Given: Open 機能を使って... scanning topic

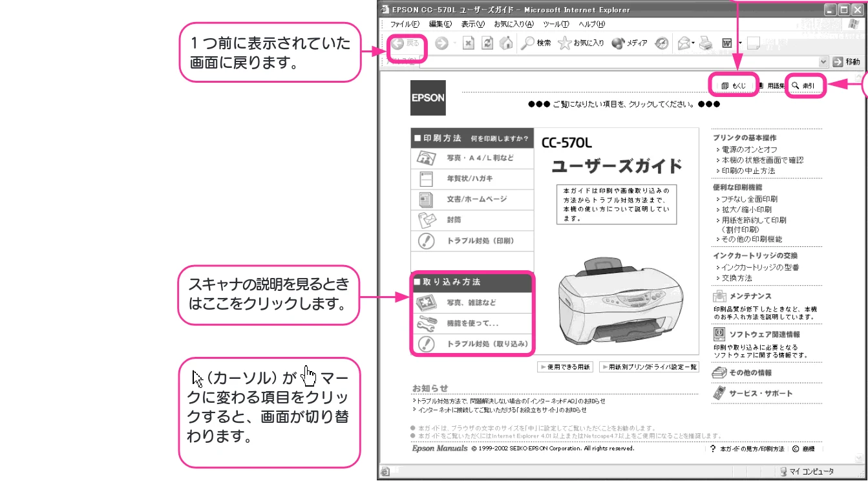Looking at the screenshot, I should (x=472, y=323).
